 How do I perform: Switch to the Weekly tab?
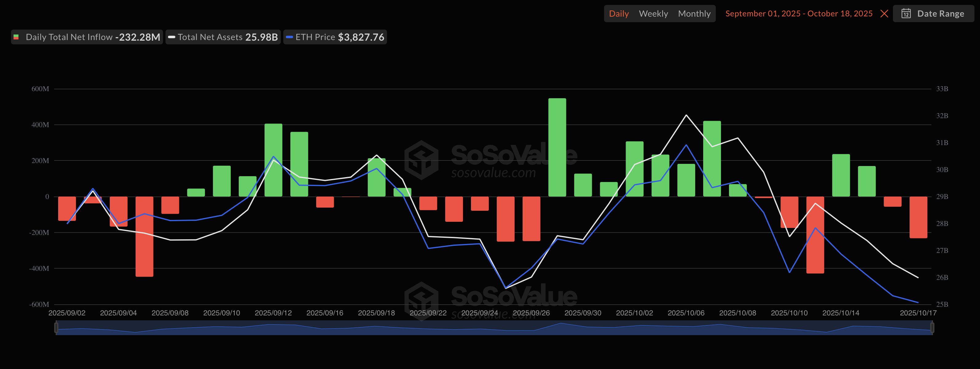coord(653,13)
